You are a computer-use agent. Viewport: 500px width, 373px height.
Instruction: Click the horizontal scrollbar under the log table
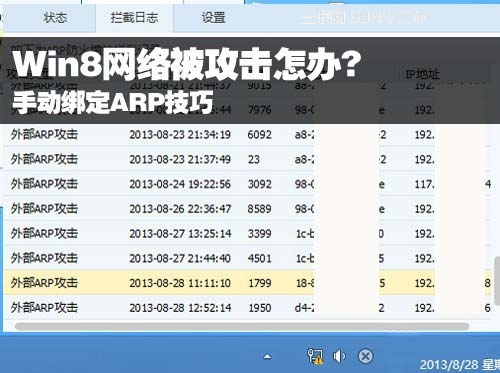[x=242, y=326]
